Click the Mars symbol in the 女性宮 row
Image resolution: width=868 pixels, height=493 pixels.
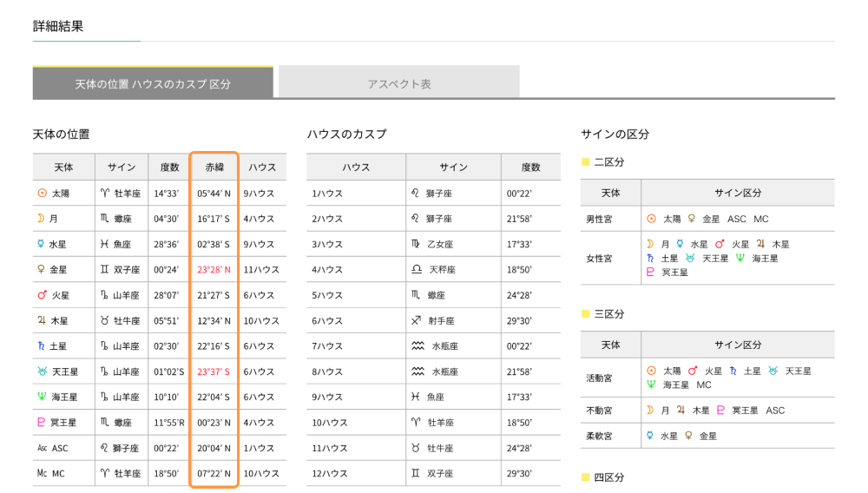(x=720, y=244)
